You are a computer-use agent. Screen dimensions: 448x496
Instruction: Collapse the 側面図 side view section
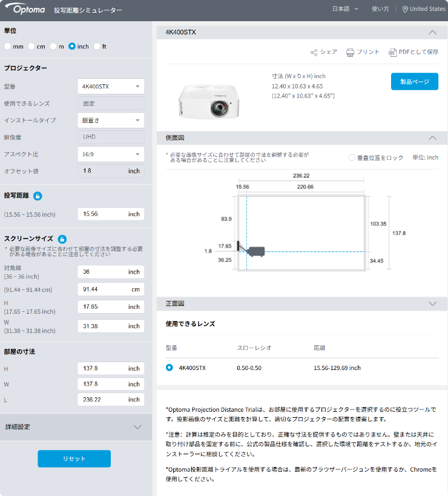coord(432,138)
